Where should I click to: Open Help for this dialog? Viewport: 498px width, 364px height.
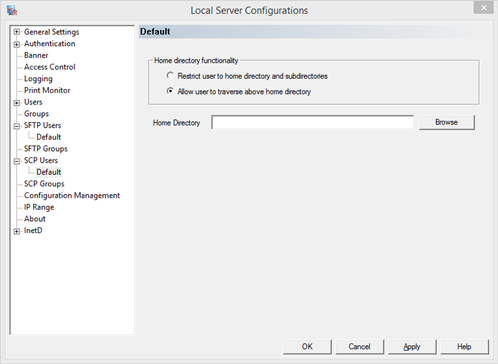464,347
